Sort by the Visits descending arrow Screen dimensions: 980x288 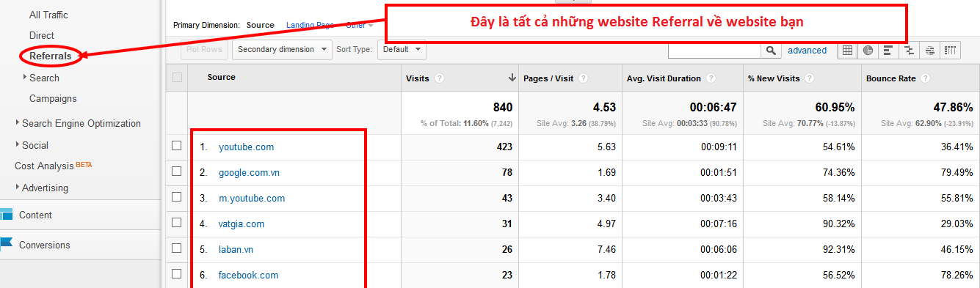click(x=512, y=78)
